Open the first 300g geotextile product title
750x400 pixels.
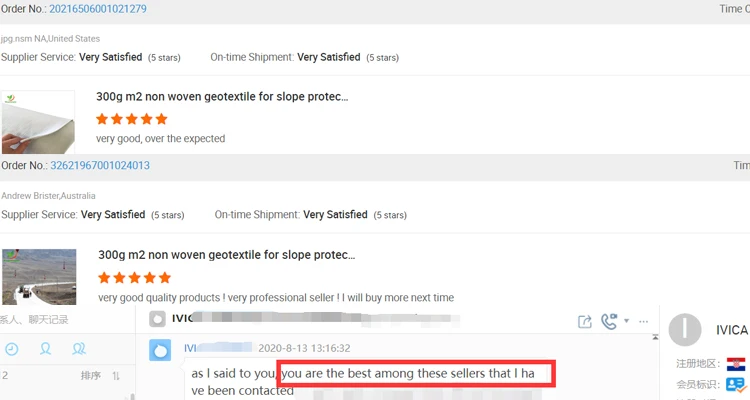pos(222,97)
